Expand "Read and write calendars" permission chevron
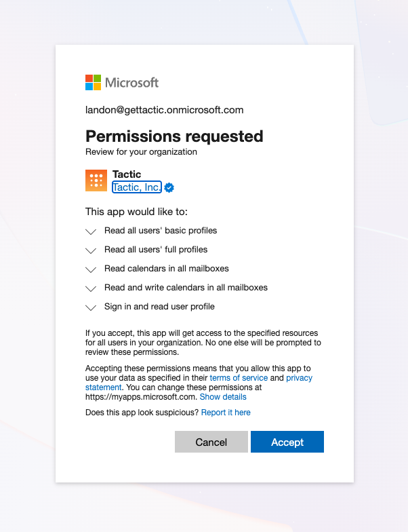 point(91,288)
